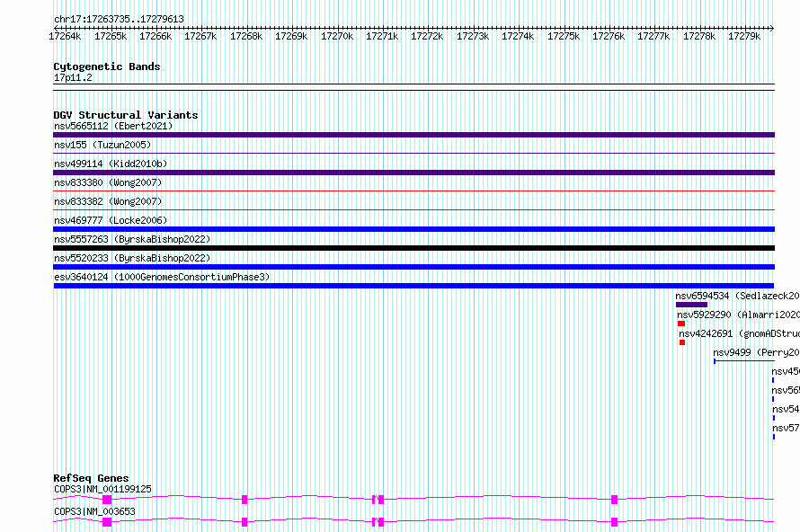Click the 17268k ruler label
Viewport: 800px width, 532px height.
[246, 36]
